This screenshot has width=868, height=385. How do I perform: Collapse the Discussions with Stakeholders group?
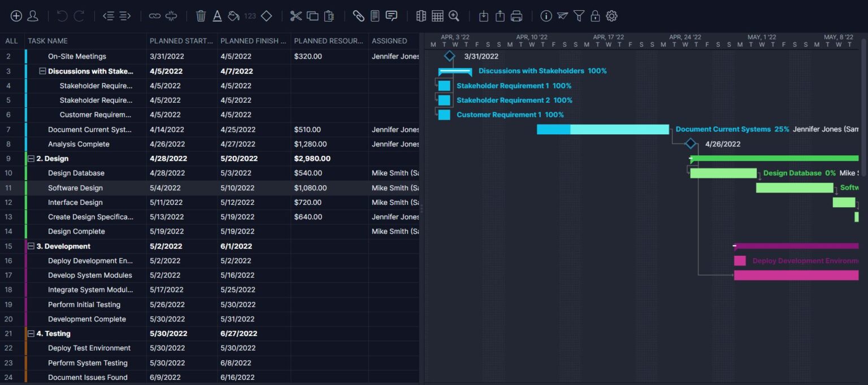(42, 71)
